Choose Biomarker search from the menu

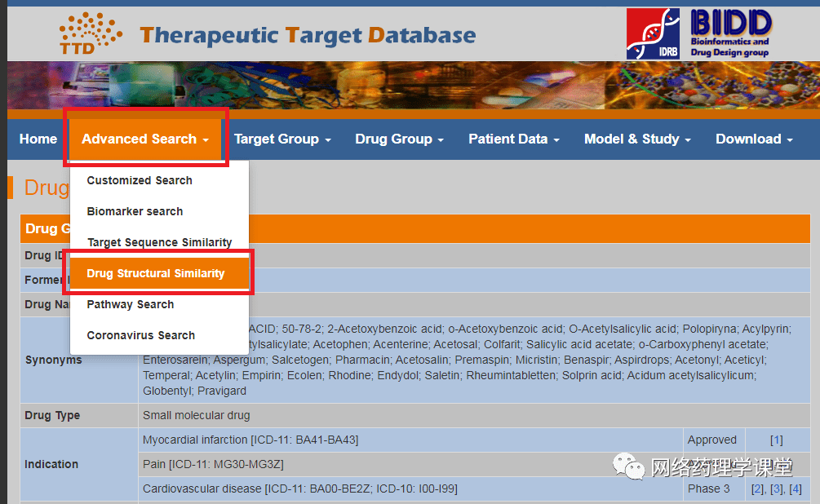135,211
